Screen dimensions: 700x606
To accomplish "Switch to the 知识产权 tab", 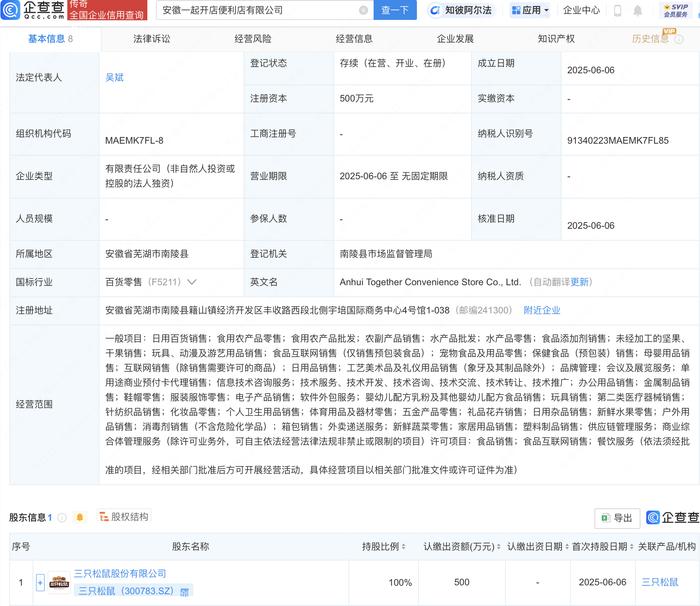I will point(556,39).
